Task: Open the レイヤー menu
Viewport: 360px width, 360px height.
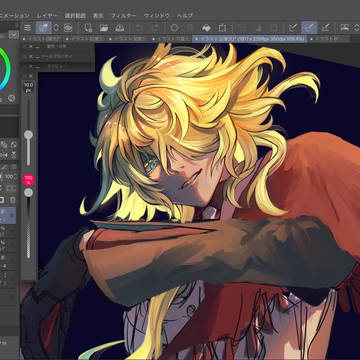Action: coord(47,16)
